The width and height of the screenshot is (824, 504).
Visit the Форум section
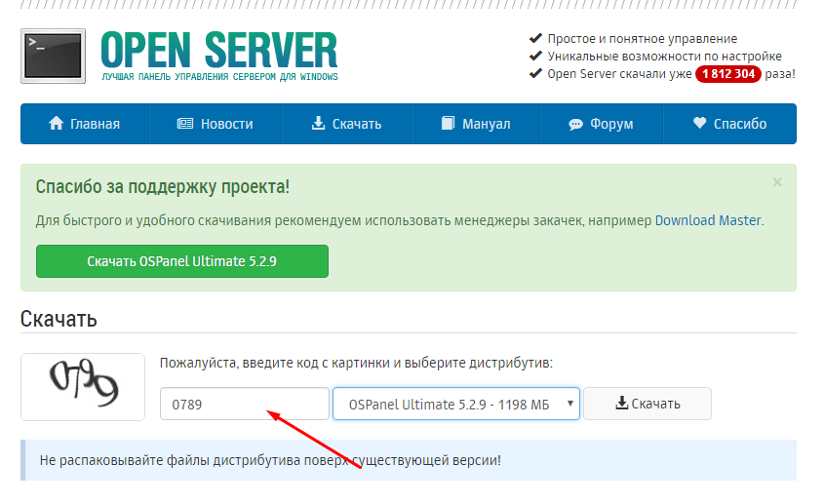point(602,124)
